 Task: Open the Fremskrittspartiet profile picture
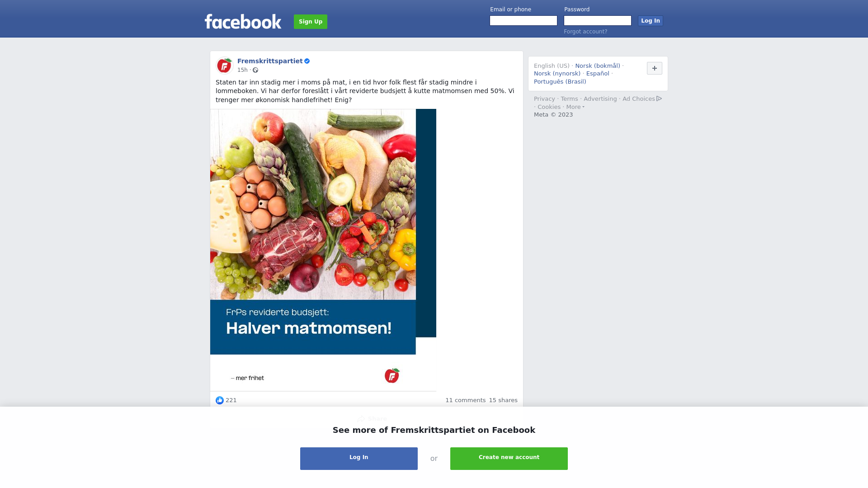pyautogui.click(x=224, y=66)
